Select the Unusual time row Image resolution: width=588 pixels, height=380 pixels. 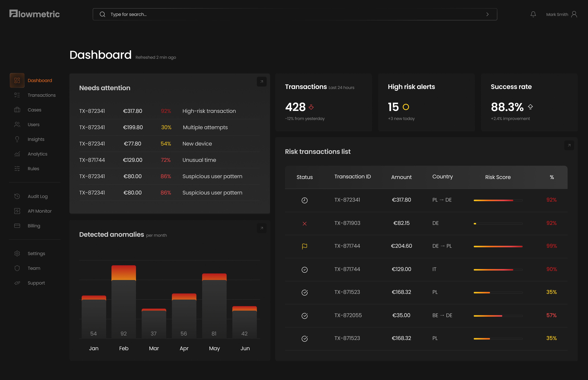click(169, 160)
